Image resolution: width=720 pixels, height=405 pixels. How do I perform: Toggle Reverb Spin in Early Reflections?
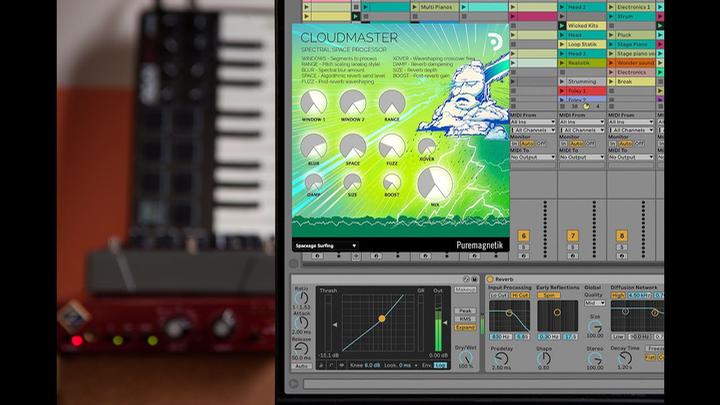pyautogui.click(x=549, y=295)
